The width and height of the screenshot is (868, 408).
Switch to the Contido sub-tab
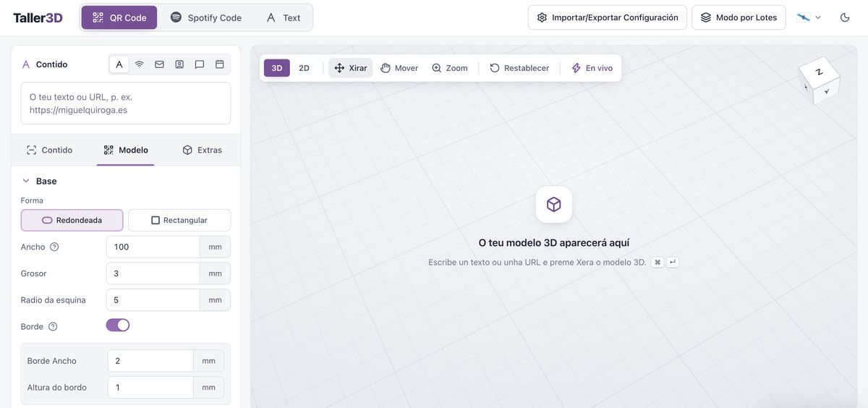click(50, 150)
